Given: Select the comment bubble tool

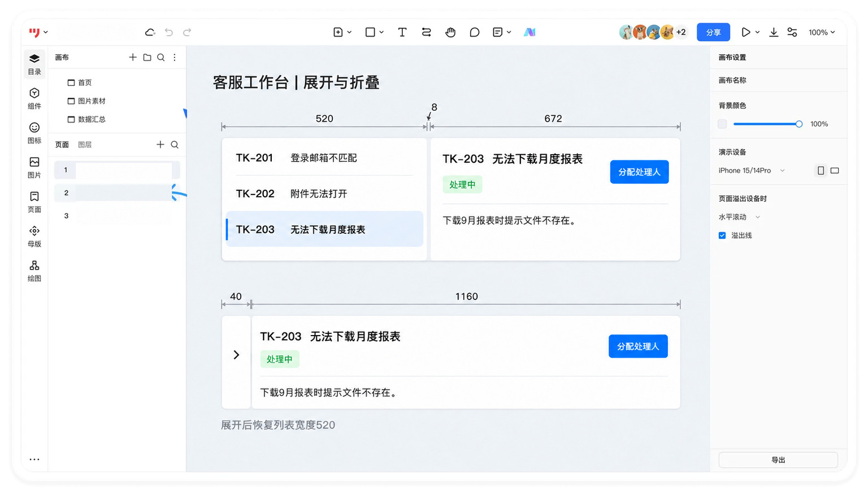Looking at the screenshot, I should click(475, 32).
